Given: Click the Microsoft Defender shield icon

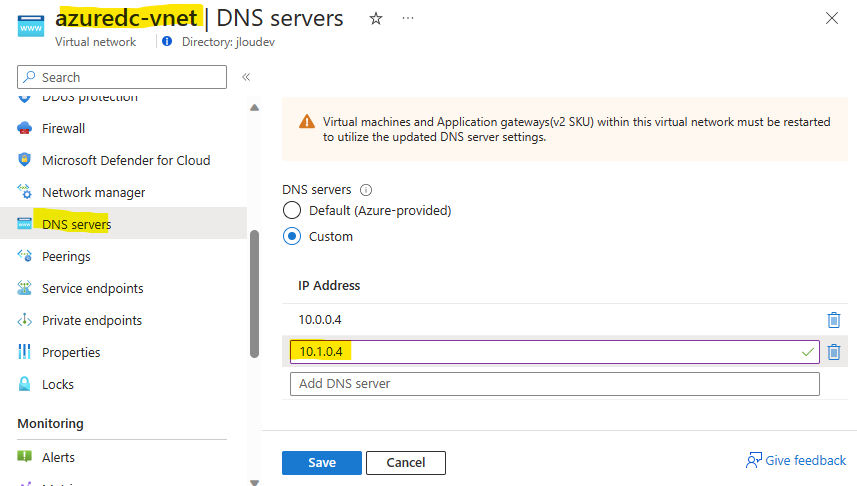Looking at the screenshot, I should click(x=25, y=160).
